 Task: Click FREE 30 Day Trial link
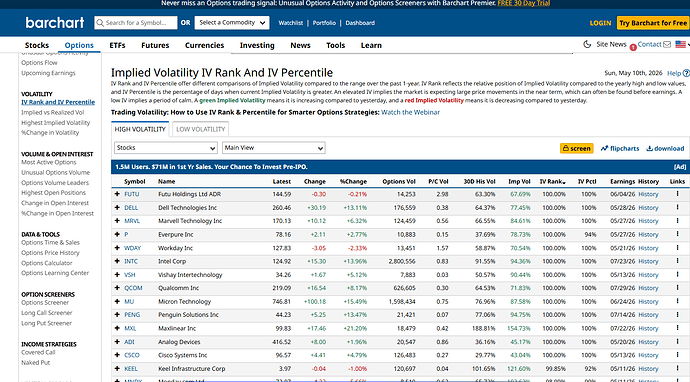[524, 3]
